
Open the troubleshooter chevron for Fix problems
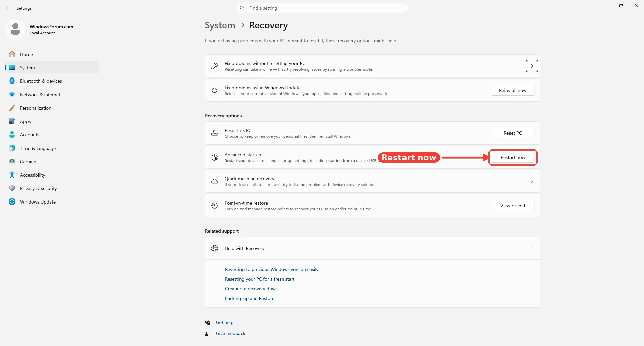(x=532, y=66)
